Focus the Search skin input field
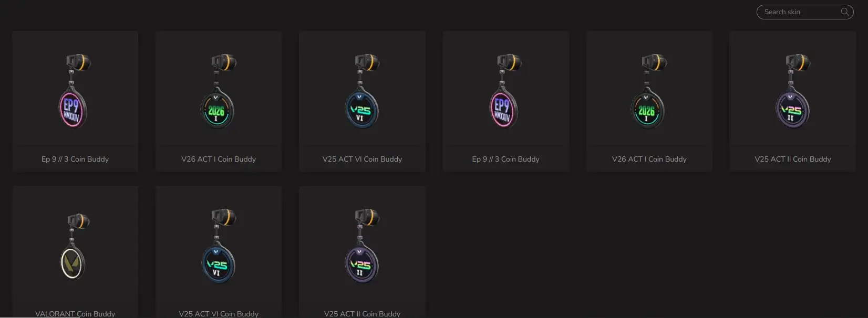 click(x=804, y=12)
